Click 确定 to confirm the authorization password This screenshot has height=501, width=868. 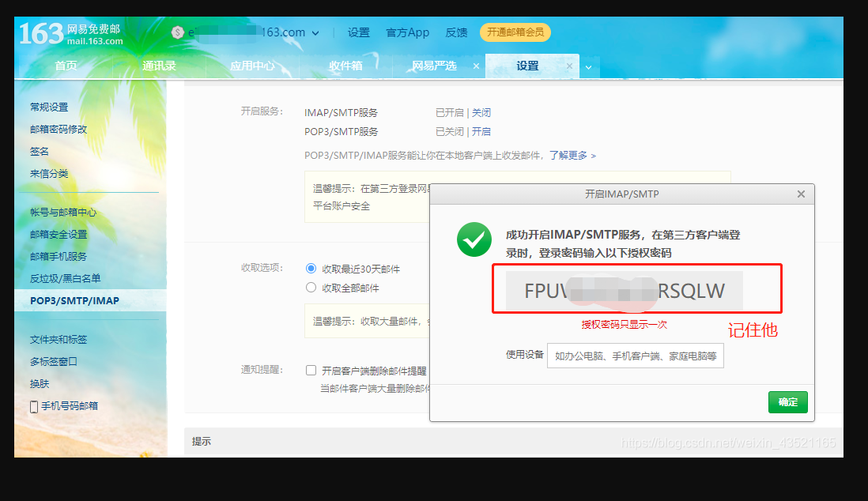[x=787, y=402]
